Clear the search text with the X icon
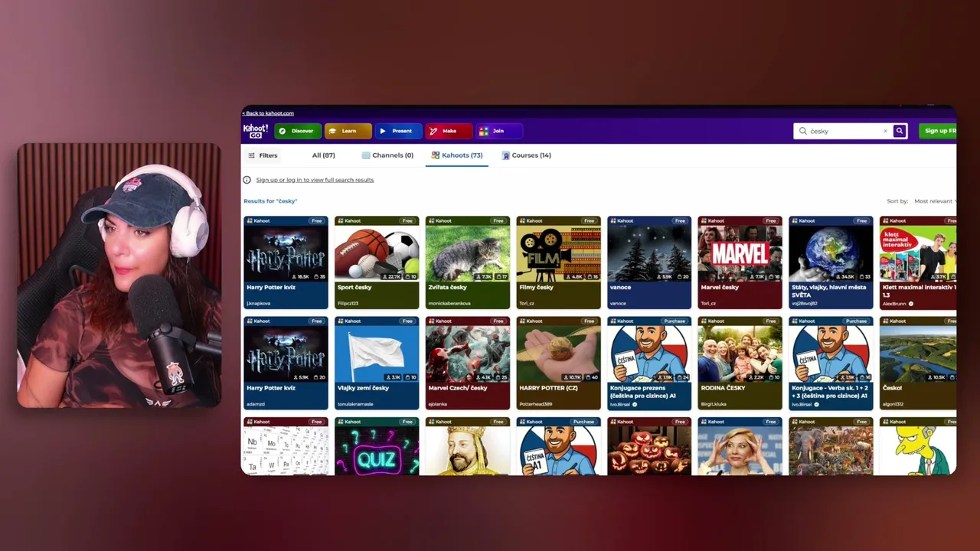980x551 pixels. click(x=885, y=131)
